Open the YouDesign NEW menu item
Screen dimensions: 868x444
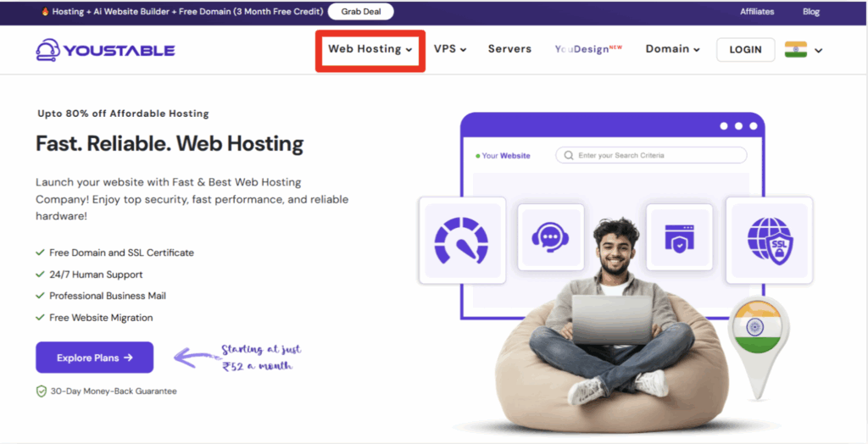coord(588,49)
